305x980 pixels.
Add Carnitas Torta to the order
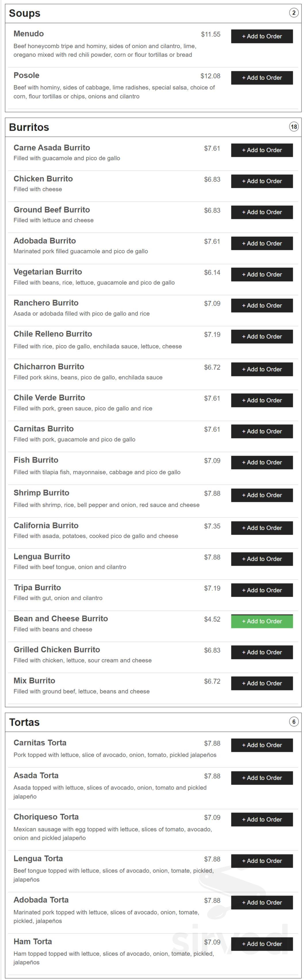pos(262,745)
